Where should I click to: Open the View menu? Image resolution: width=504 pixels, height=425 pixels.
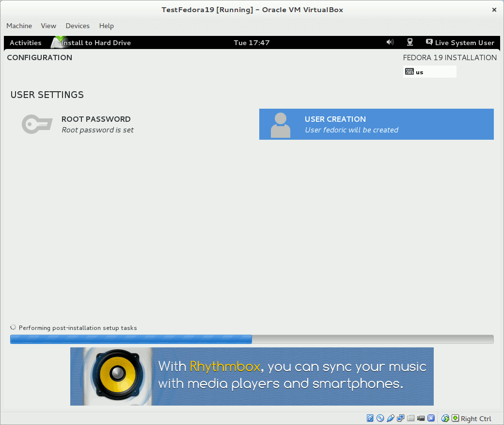click(48, 26)
